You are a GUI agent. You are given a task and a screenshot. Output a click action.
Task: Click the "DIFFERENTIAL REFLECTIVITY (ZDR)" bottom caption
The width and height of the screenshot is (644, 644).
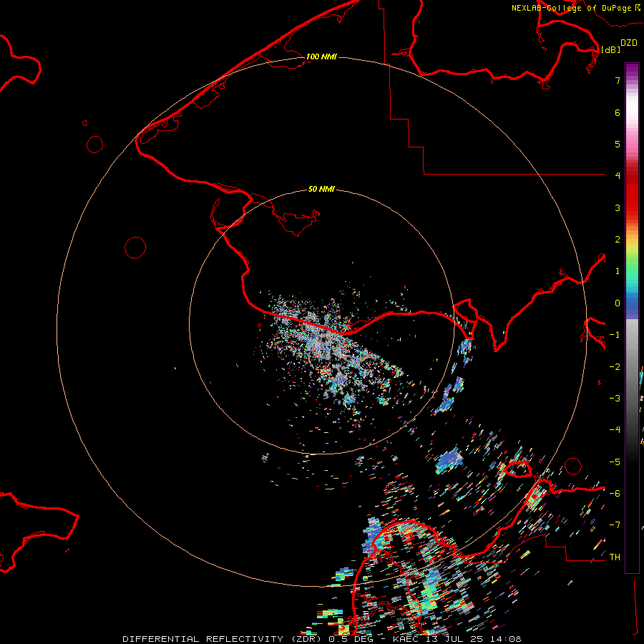[222, 639]
